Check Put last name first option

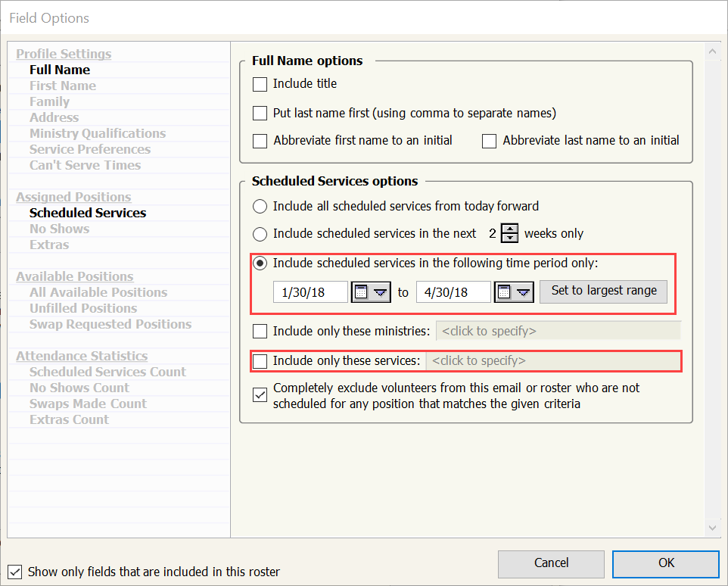tap(260, 114)
